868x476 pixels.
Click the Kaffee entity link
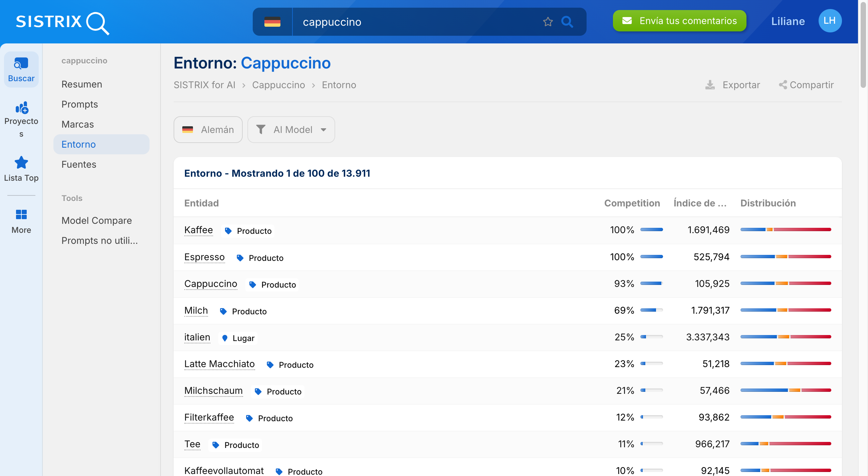click(198, 230)
